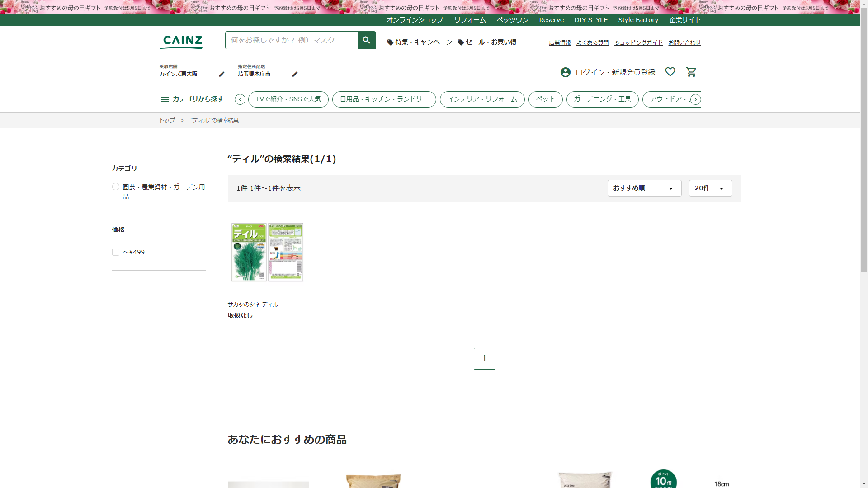
Task: Open the 20件 items-per-page dropdown
Action: [710, 188]
